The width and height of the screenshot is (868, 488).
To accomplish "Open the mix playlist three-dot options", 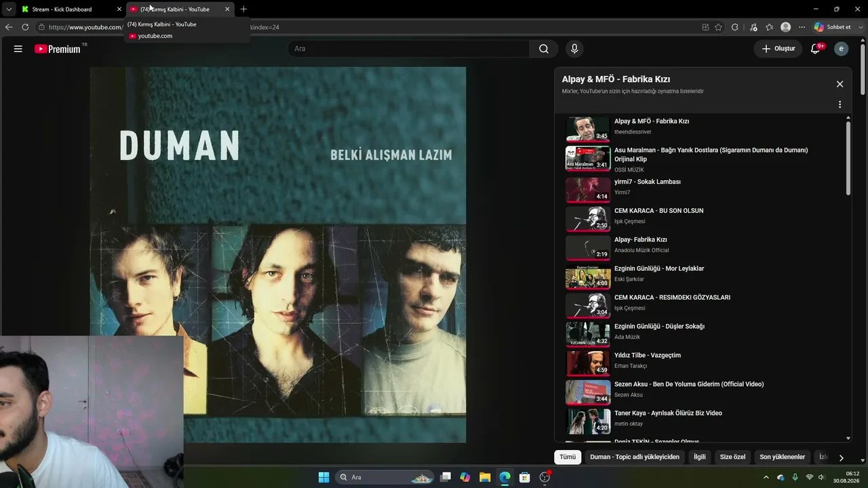I will pyautogui.click(x=840, y=104).
